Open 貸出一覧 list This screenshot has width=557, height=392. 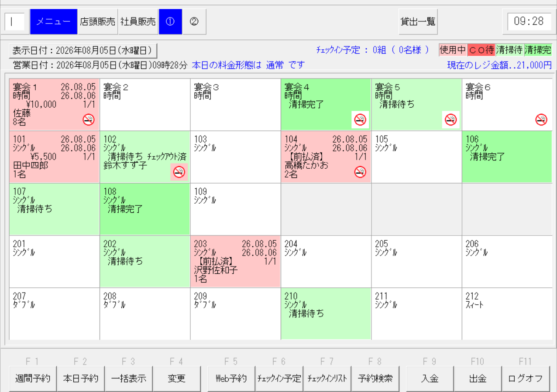point(418,21)
